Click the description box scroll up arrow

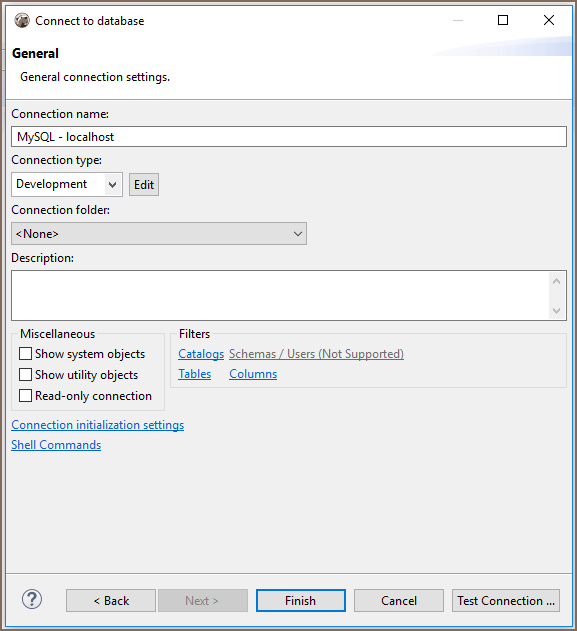pyautogui.click(x=557, y=281)
